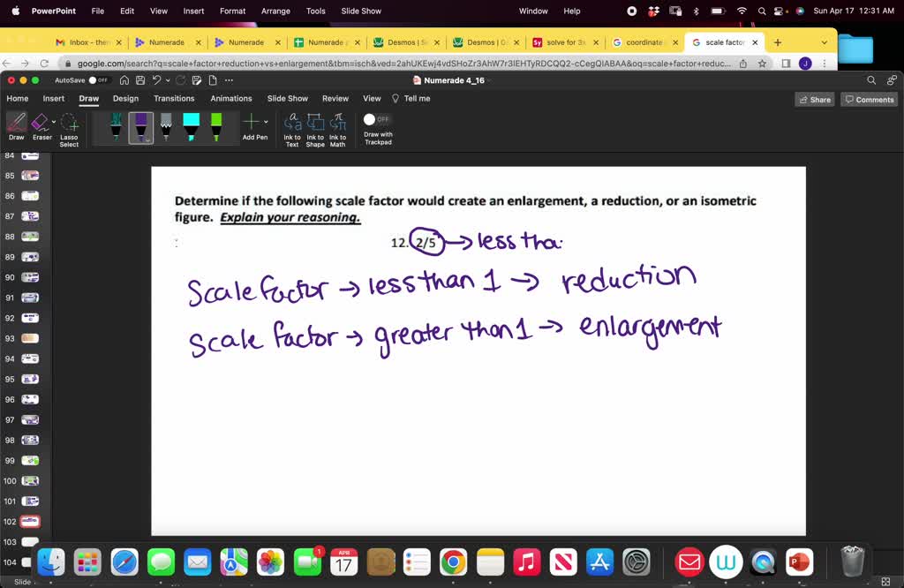Screen dimensions: 904x588
Task: Open the search magnifier in PowerPoint window
Action: 871,80
